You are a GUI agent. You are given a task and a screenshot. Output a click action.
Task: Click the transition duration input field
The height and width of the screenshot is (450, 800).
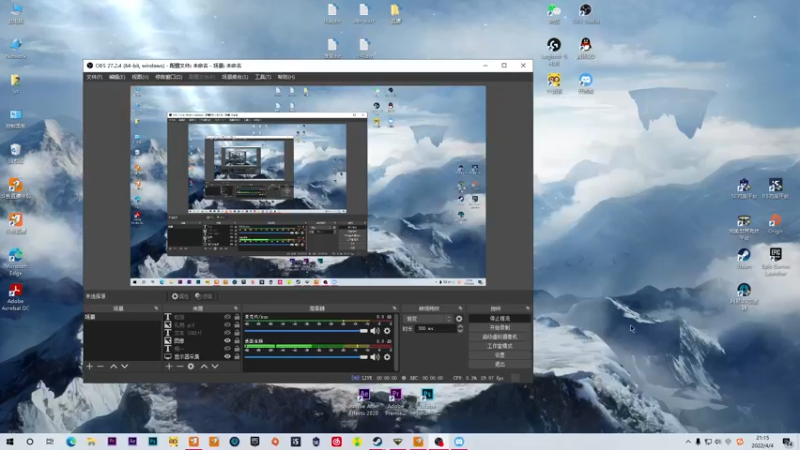435,329
